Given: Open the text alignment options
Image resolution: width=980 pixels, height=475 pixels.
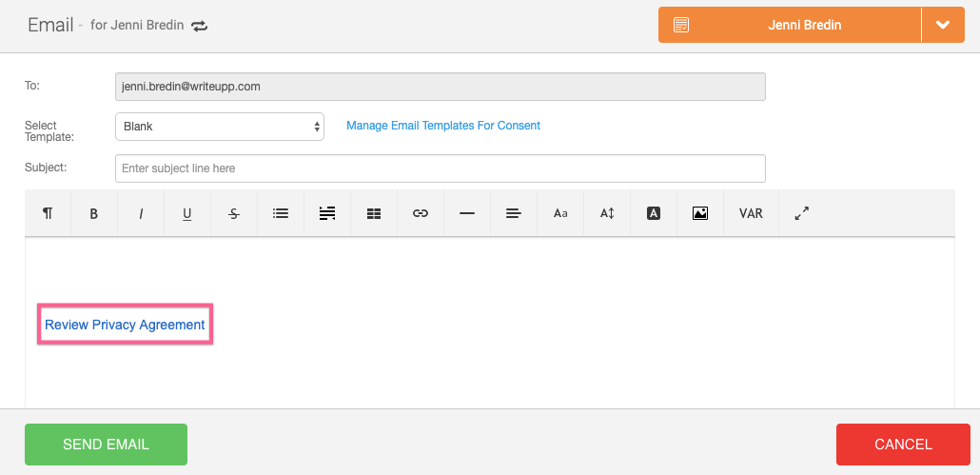Looking at the screenshot, I should point(514,213).
